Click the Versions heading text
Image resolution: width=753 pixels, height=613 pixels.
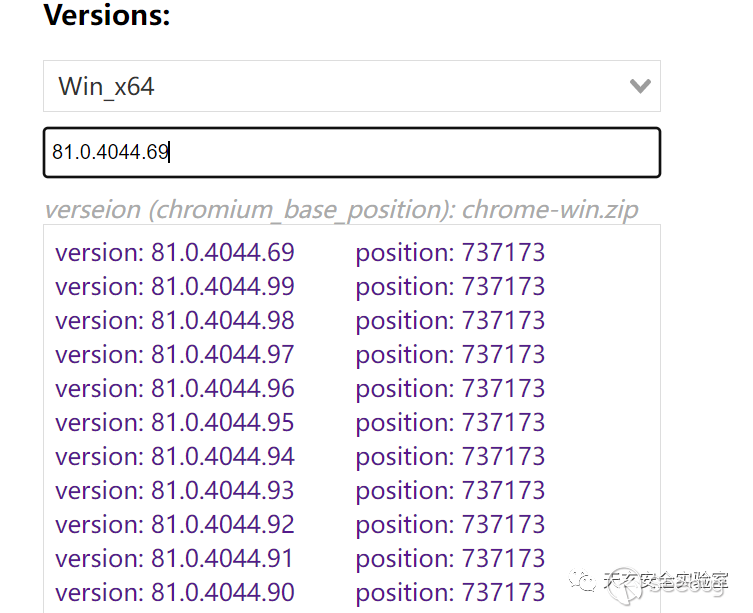pyautogui.click(x=107, y=17)
